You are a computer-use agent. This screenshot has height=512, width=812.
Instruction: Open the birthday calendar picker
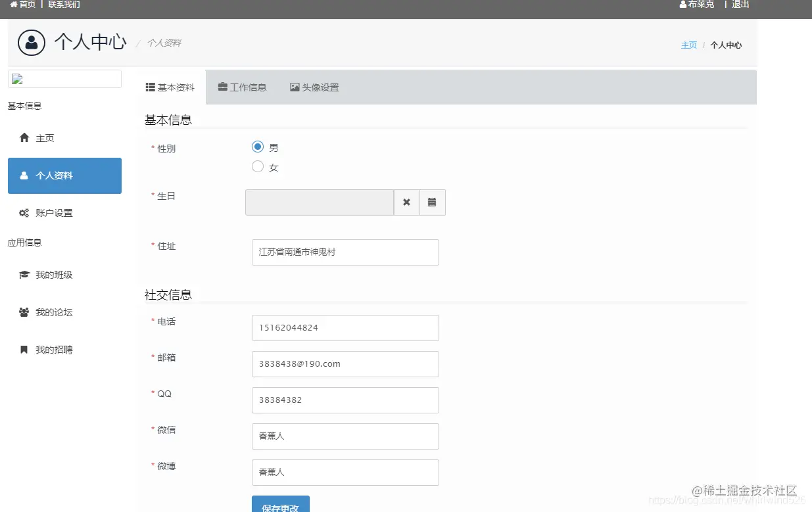432,202
